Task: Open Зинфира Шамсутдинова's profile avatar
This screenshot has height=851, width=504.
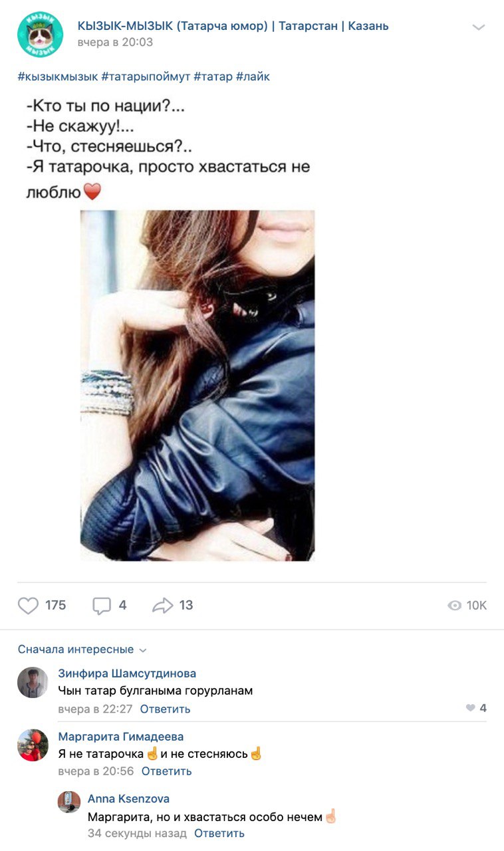Action: coord(33,682)
